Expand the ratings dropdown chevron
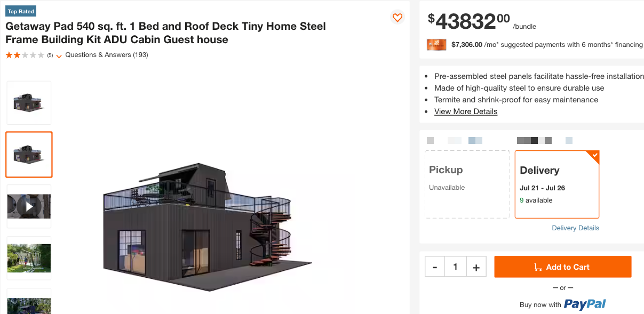This screenshot has height=314, width=644. click(x=59, y=55)
